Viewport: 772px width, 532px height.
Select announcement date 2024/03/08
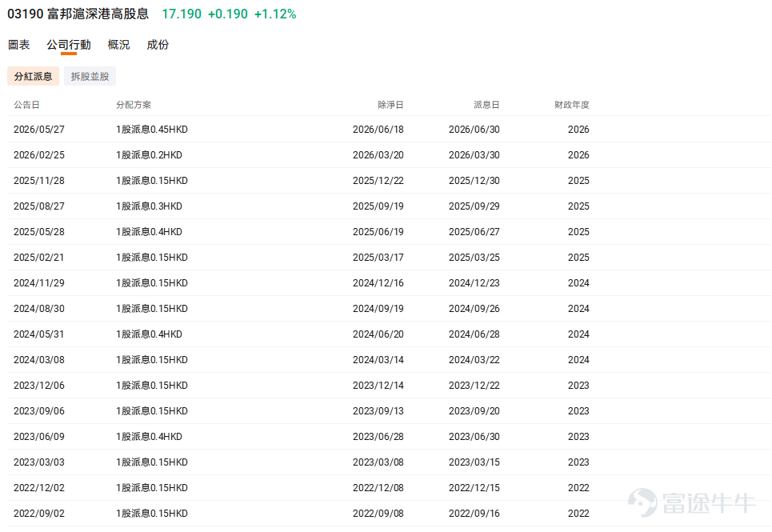(x=39, y=360)
